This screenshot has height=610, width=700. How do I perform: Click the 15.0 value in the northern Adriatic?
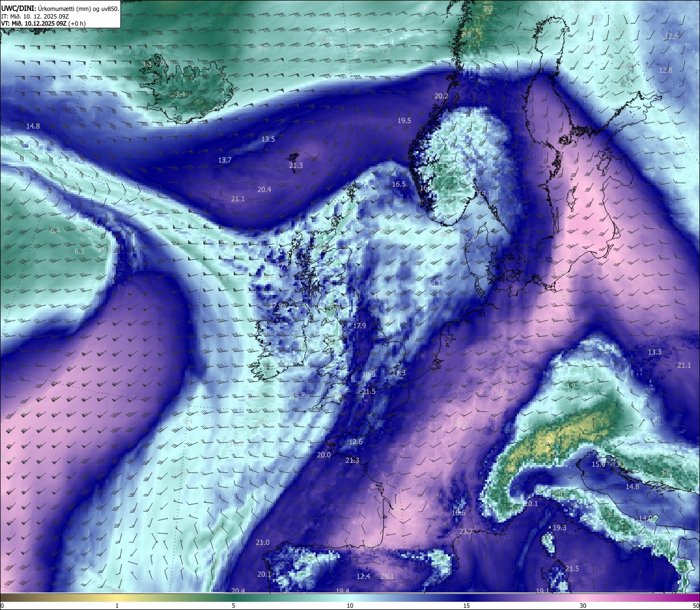point(598,464)
